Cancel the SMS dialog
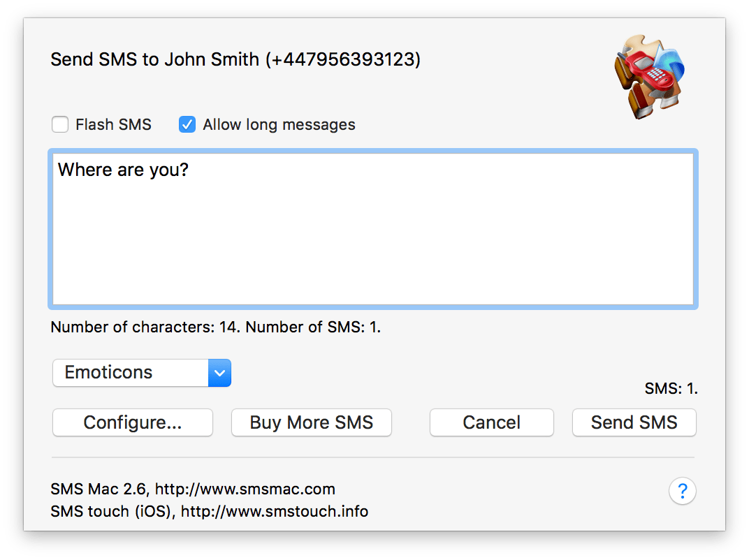 491,422
